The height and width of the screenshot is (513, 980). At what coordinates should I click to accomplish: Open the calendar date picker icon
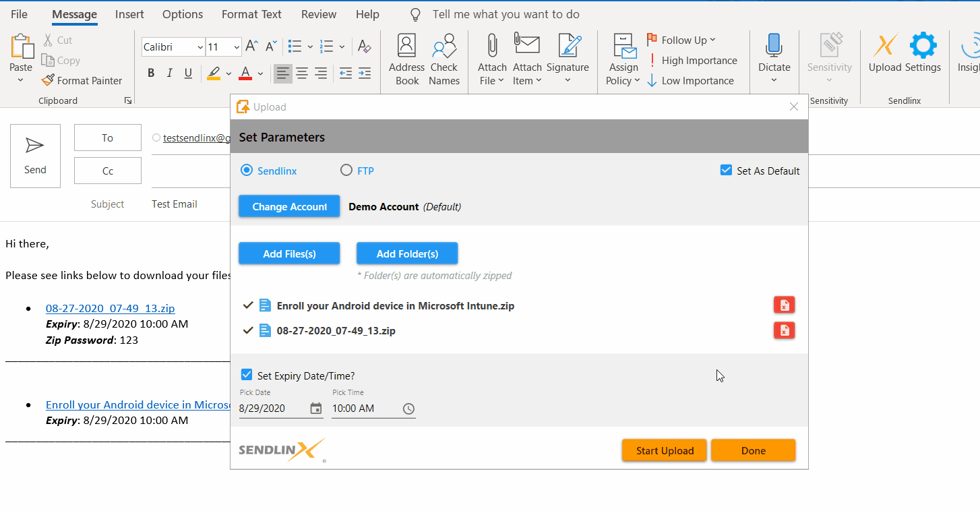[x=315, y=409]
